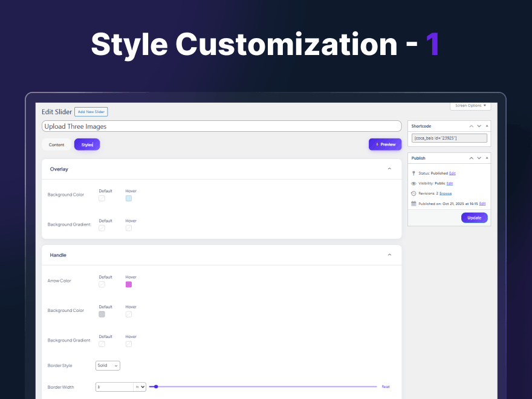Click the Add New Slider button

91,112
